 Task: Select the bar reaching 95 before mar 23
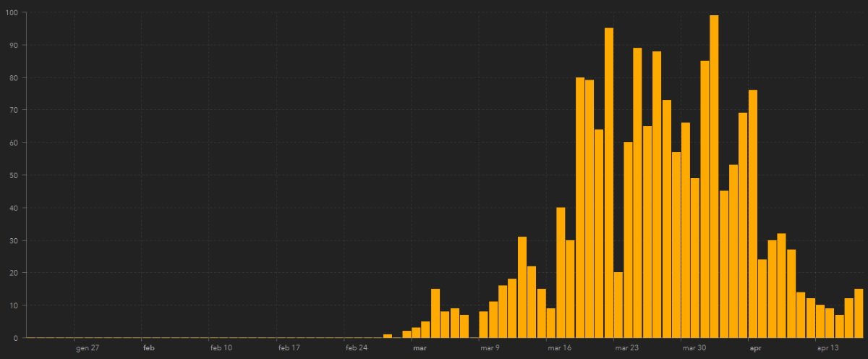click(609, 183)
